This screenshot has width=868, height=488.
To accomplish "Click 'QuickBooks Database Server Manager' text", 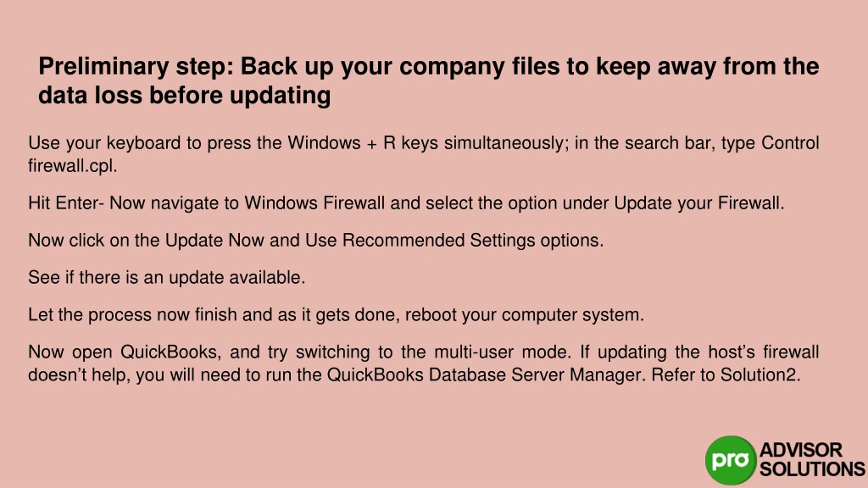I will pyautogui.click(x=484, y=374).
